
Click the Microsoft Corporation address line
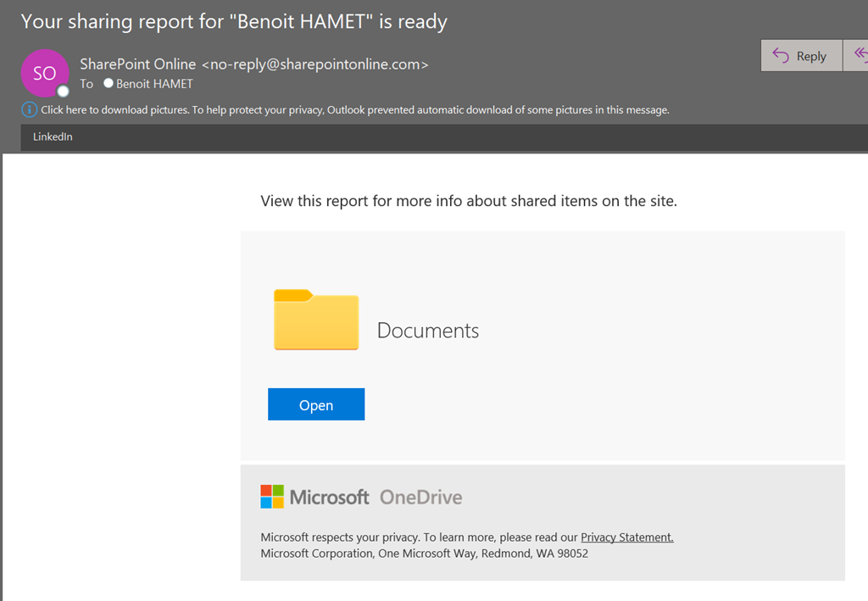(424, 554)
